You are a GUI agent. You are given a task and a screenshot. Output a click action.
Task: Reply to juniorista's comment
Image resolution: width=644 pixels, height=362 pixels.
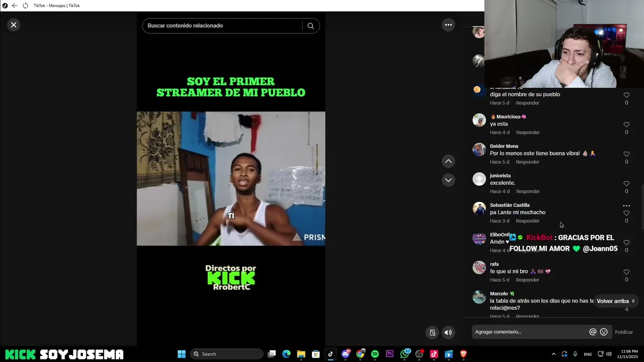coord(527,192)
